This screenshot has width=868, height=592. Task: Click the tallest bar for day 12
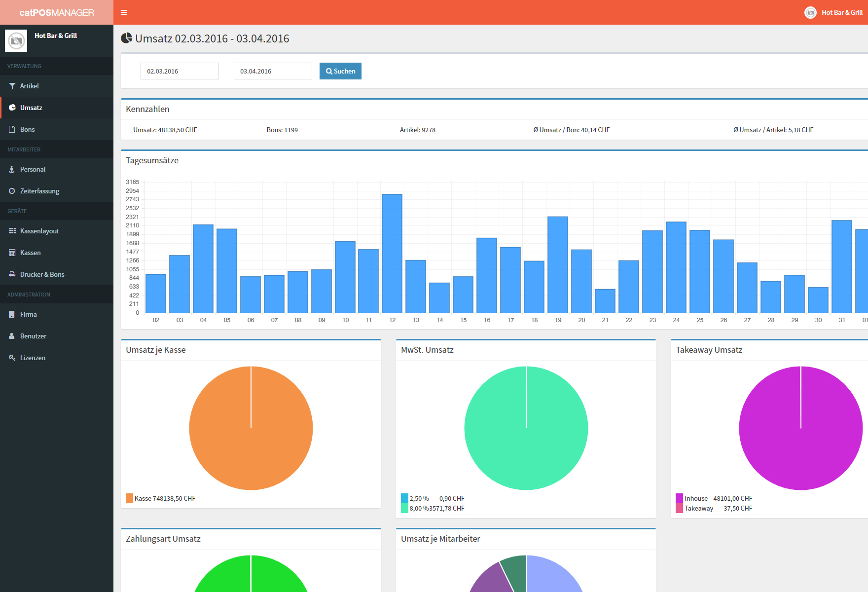[392, 254]
